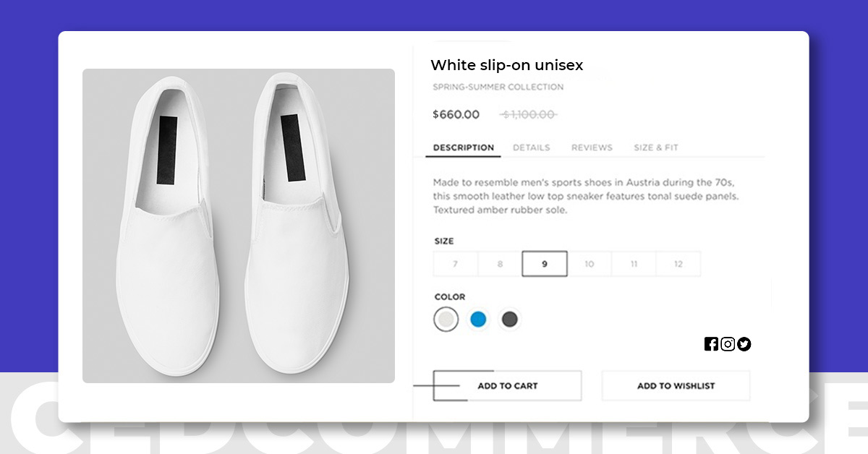868x454 pixels.
Task: Pick size 10 option
Action: pos(589,264)
